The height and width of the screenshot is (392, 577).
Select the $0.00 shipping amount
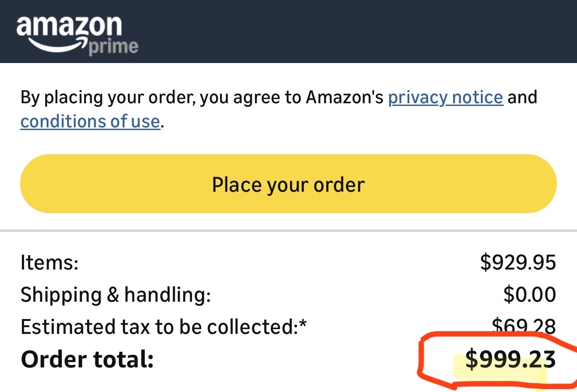(x=529, y=295)
